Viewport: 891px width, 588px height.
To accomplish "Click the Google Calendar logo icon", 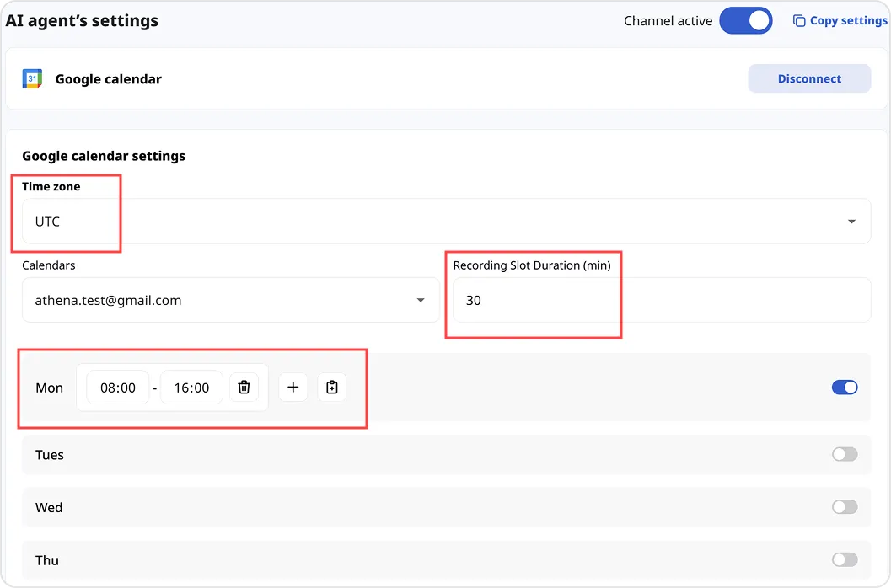I will click(x=32, y=79).
